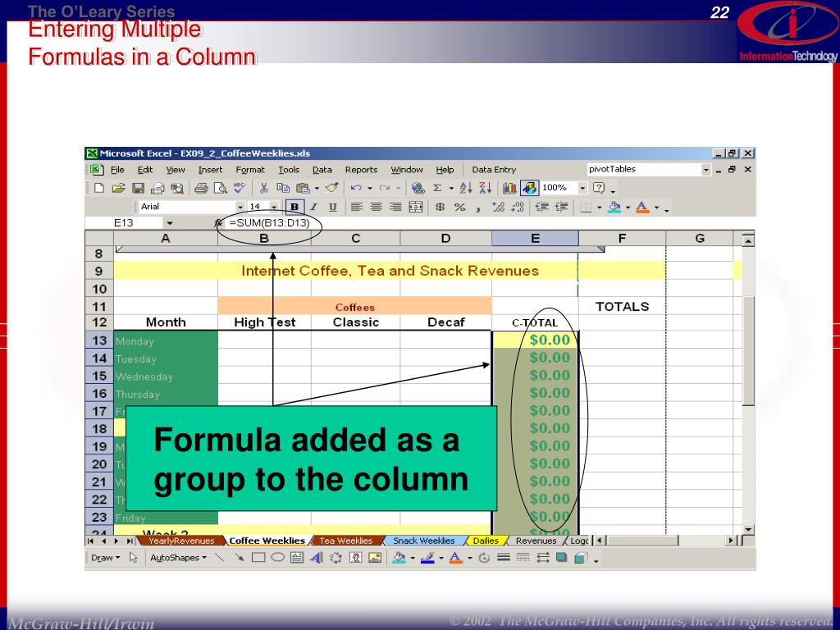Viewport: 840px width, 630px height.
Task: Expand the Font Color dropdown on Formatting toolbar
Action: 656,208
